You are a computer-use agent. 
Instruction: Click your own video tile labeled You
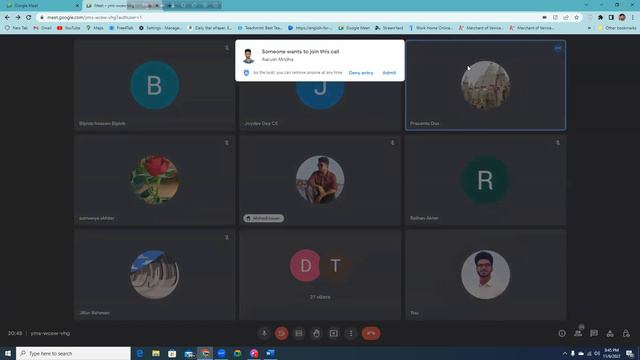[x=485, y=275]
